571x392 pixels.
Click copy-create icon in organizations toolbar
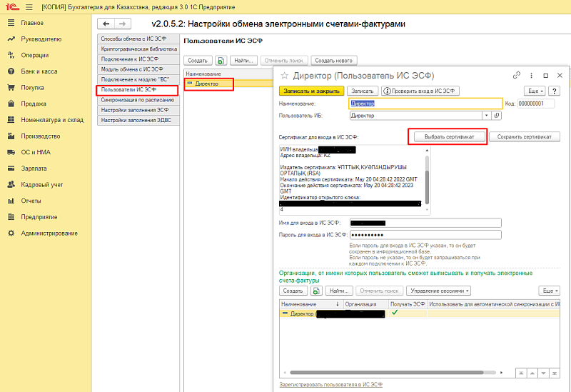(315, 291)
